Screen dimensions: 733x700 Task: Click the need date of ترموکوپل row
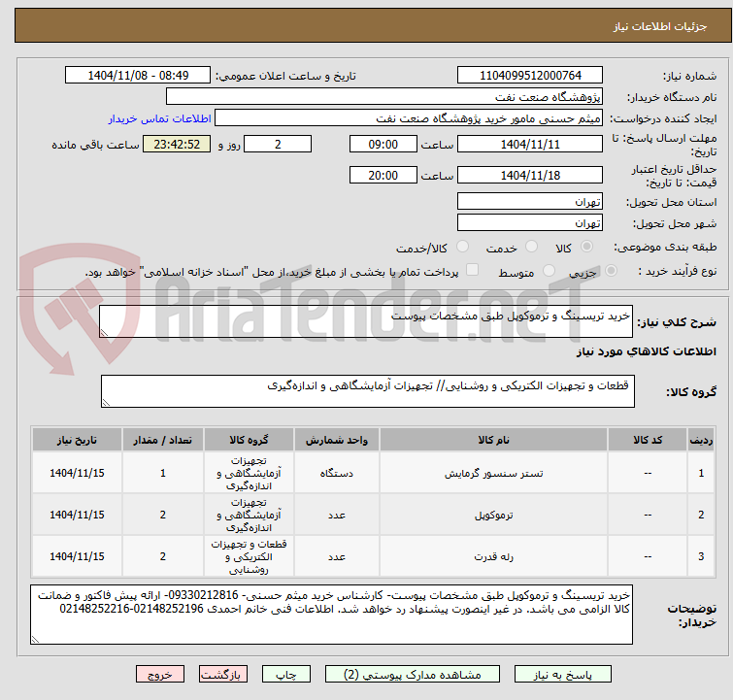click(x=77, y=515)
